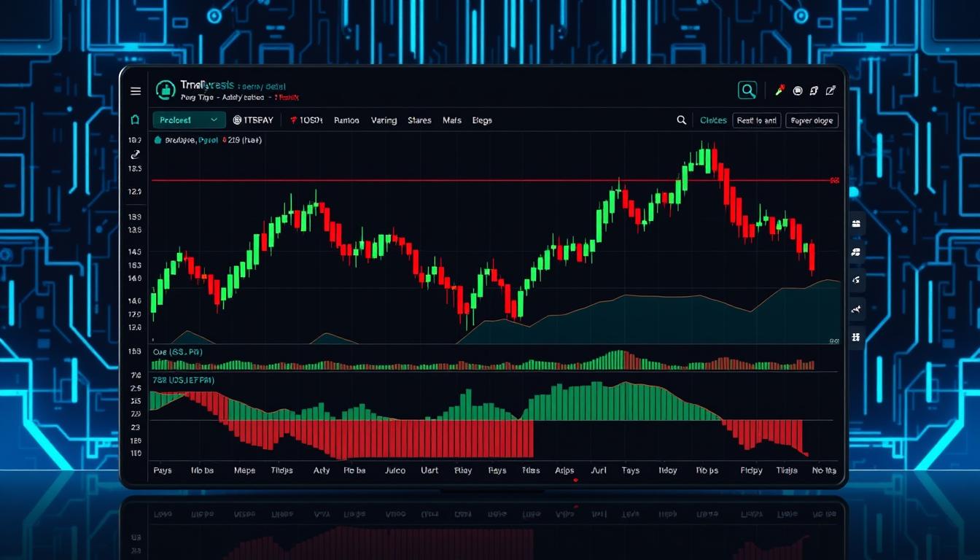Click the small magnifier next to Clotces
This screenshot has height=560, width=980.
click(x=681, y=120)
